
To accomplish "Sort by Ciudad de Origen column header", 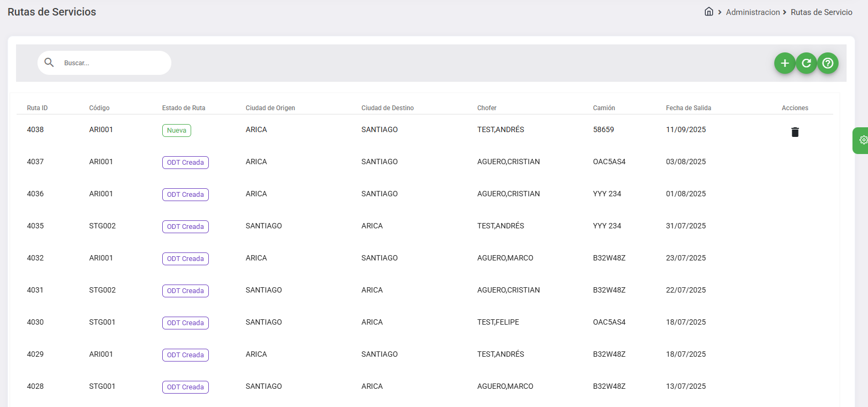I will click(x=270, y=108).
